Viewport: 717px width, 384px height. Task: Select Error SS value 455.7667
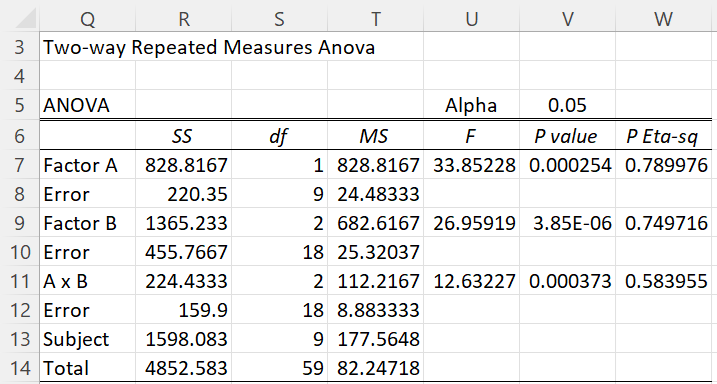coord(183,252)
